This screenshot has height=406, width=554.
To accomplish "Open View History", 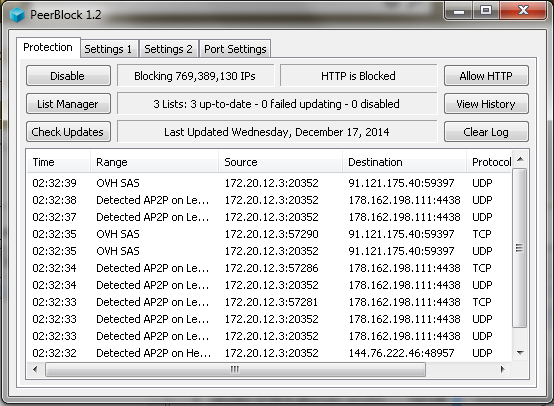I will pos(486,104).
